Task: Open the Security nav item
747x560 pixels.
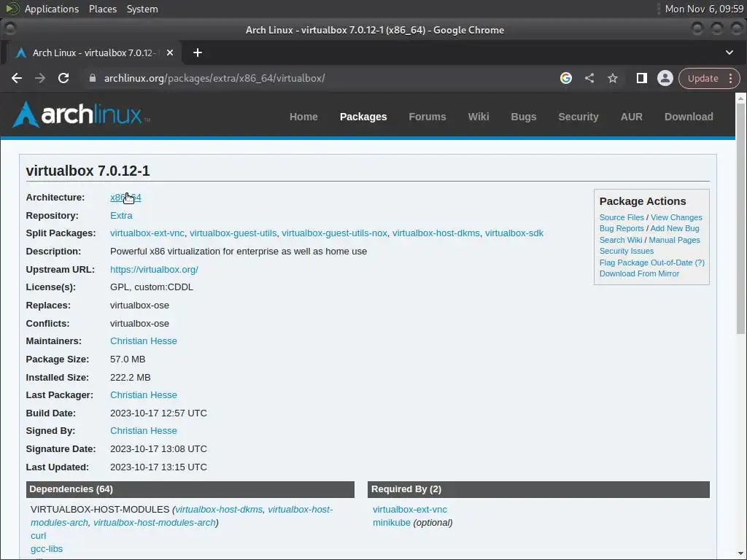Action: pyautogui.click(x=578, y=117)
